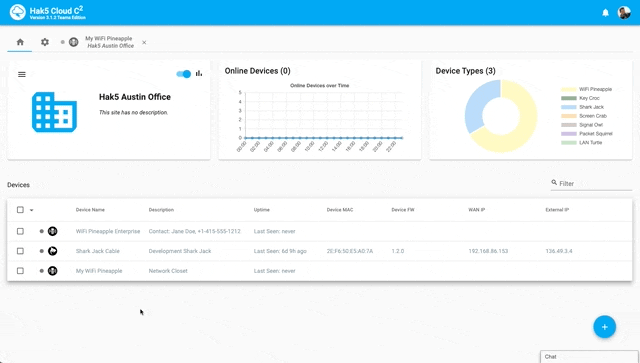Open Shark Jack Cable device
Screen dimensions: 640x363
pyautogui.click(x=98, y=251)
